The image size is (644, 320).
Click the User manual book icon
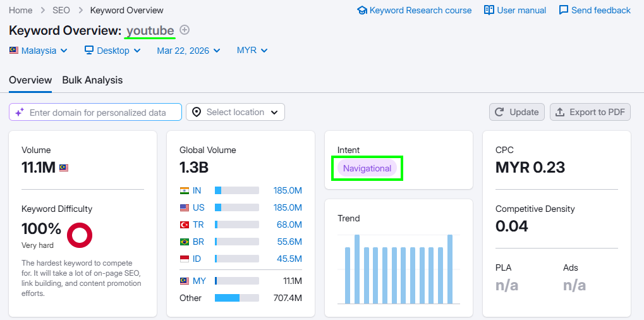pyautogui.click(x=489, y=10)
